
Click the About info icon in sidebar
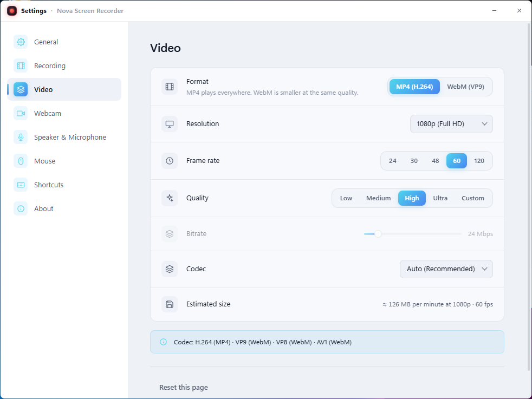pos(21,209)
